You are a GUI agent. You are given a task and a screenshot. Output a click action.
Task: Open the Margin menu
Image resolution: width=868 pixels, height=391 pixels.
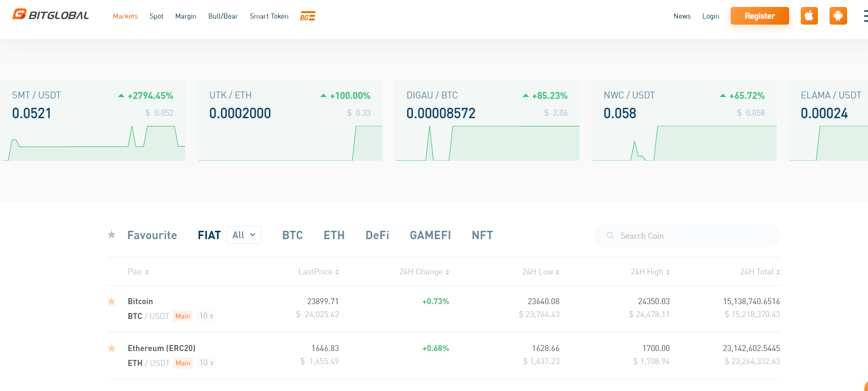point(186,16)
